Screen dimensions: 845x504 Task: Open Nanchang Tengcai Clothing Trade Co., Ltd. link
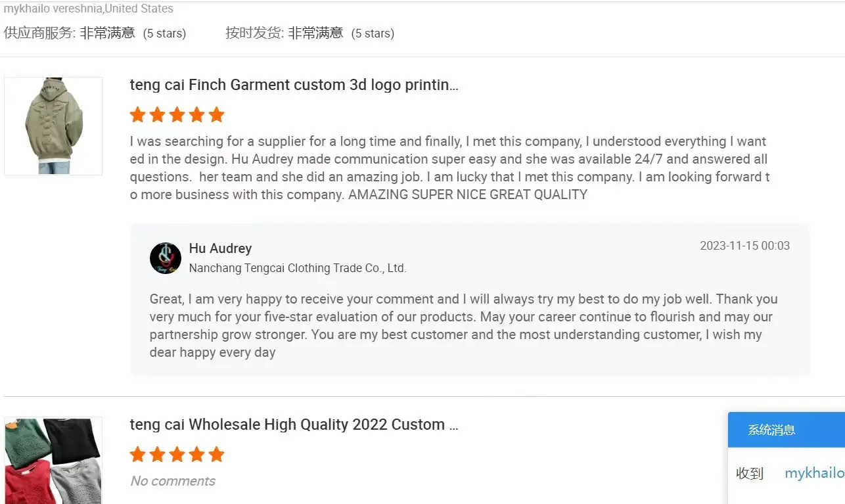click(x=297, y=268)
